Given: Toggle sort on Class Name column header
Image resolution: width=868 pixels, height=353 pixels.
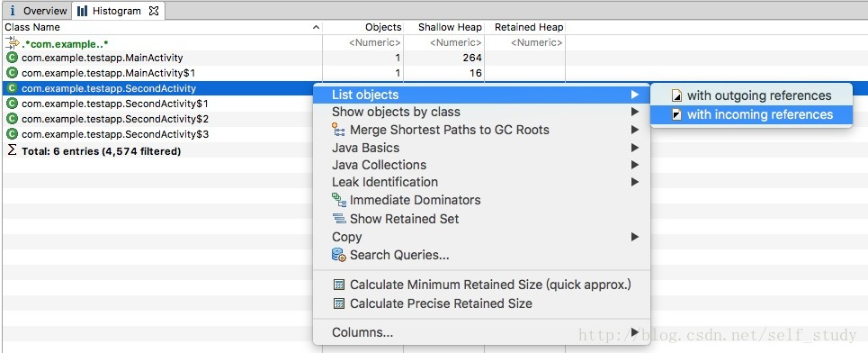Looking at the screenshot, I should pos(162,27).
